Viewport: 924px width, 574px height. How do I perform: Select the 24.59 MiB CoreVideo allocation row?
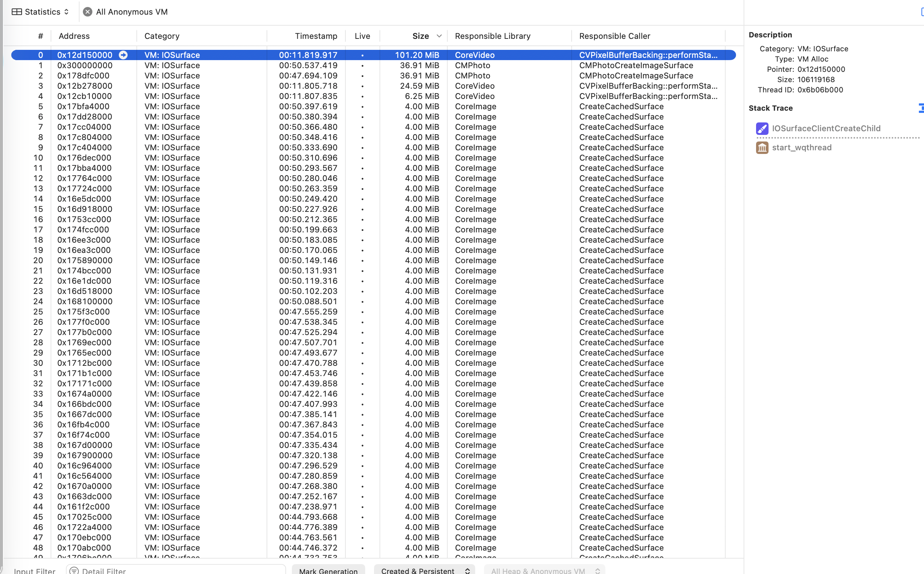[x=419, y=86]
